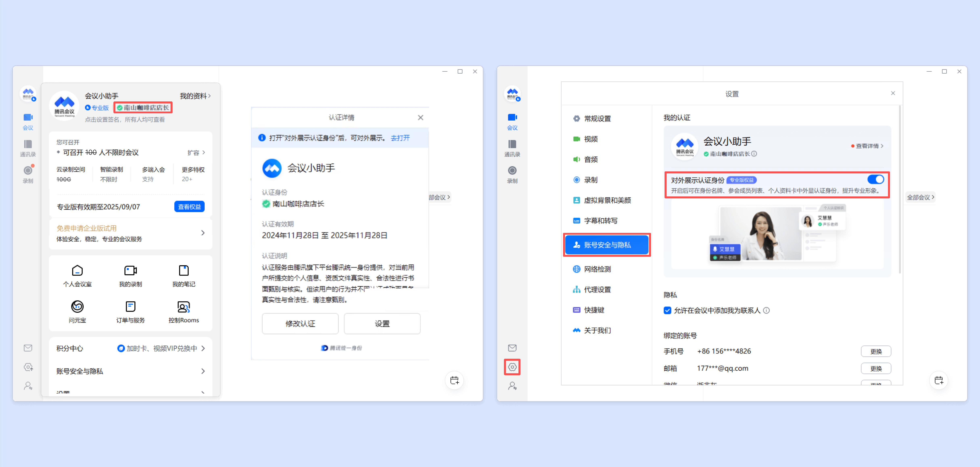The width and height of the screenshot is (980, 467).
Task: Open 通讯录 in left window sidebar
Action: pos(28,148)
